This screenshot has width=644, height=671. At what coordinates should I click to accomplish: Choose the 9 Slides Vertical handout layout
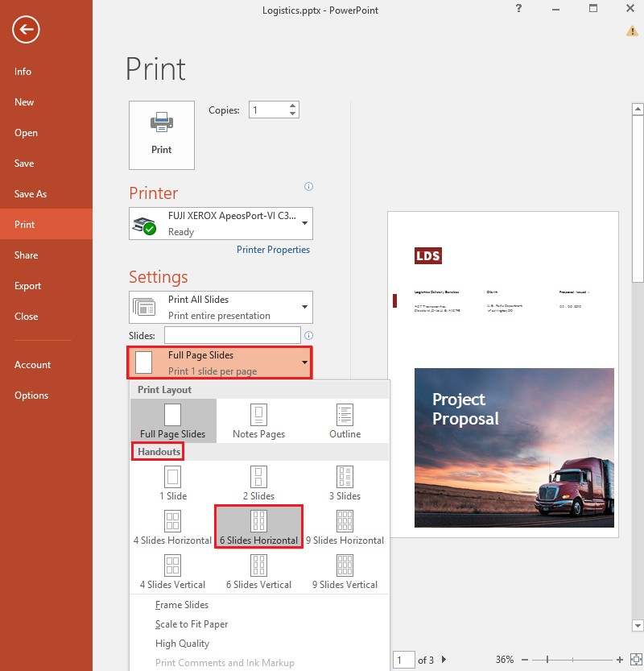pos(345,571)
